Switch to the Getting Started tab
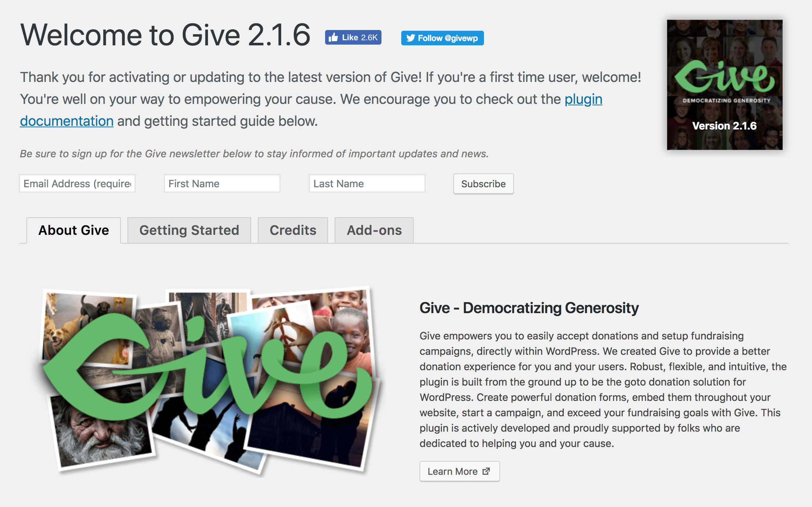The width and height of the screenshot is (812, 507). (189, 230)
